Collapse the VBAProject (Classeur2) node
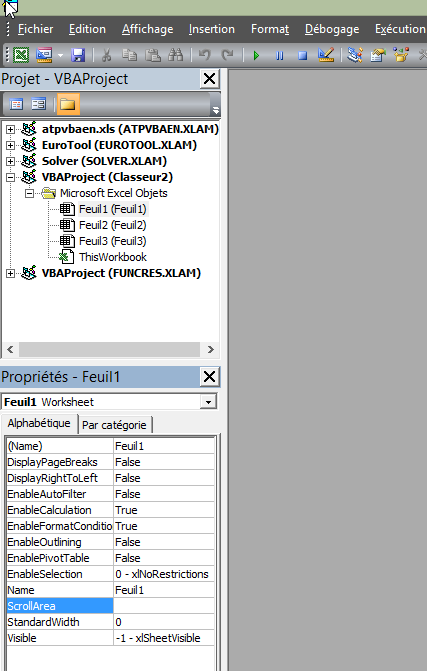 click(10, 177)
